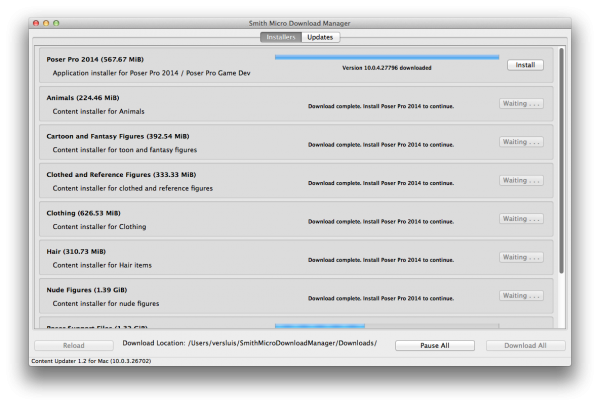Image resolution: width=600 pixels, height=406 pixels.
Task: Click the Download All button
Action: coord(517,345)
